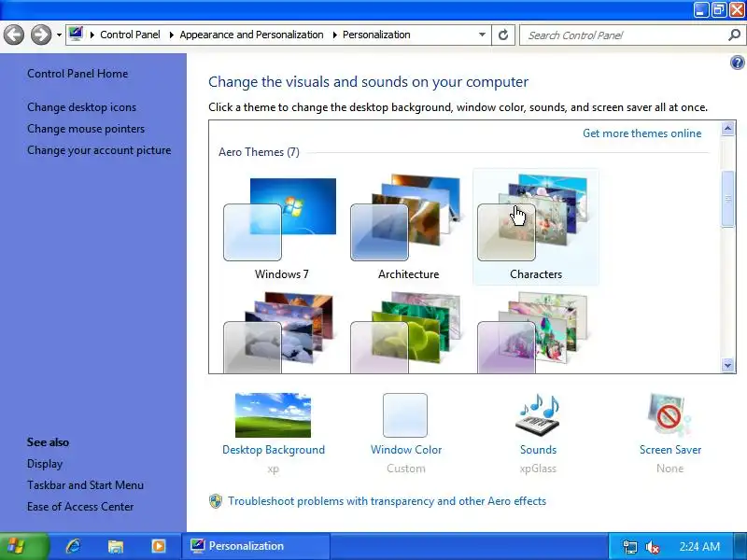Open Desktop Background grassy hill icon
Image resolution: width=747 pixels, height=560 pixels.
point(273,414)
